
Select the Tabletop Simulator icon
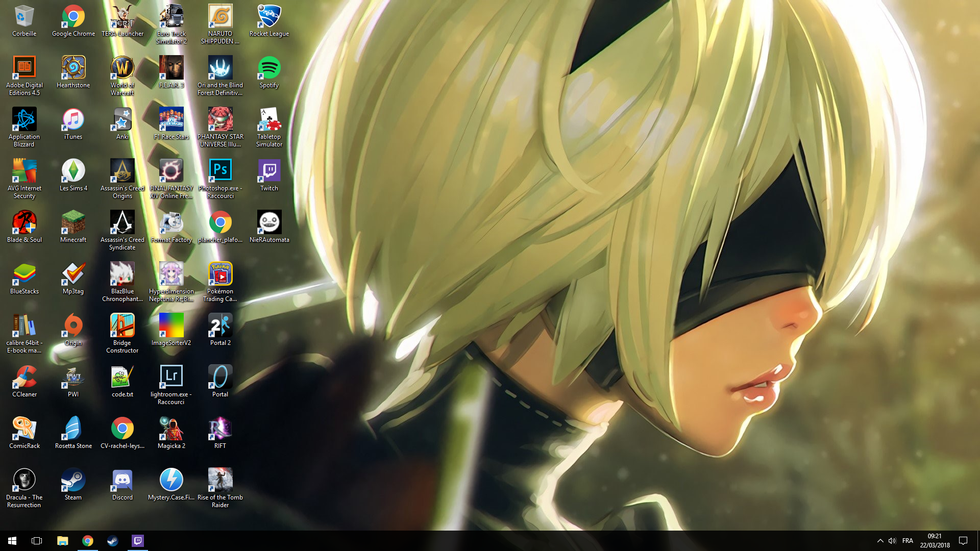(269, 128)
